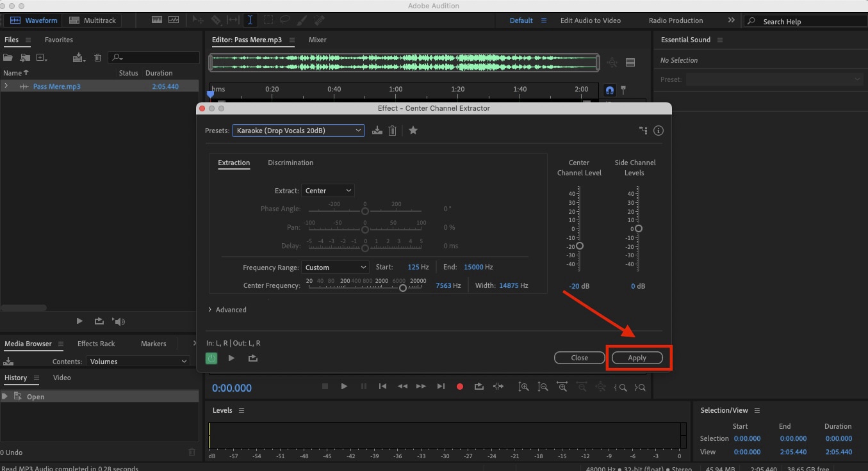Screen dimensions: 868x471
Task: Close the Center Channel Extractor dialog
Action: click(x=580, y=358)
